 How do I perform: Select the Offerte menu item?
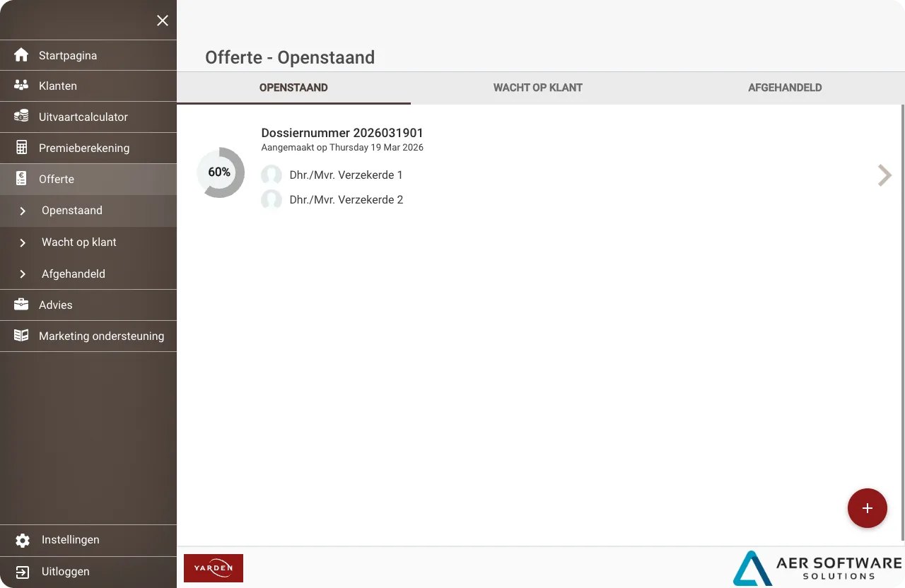(x=88, y=180)
